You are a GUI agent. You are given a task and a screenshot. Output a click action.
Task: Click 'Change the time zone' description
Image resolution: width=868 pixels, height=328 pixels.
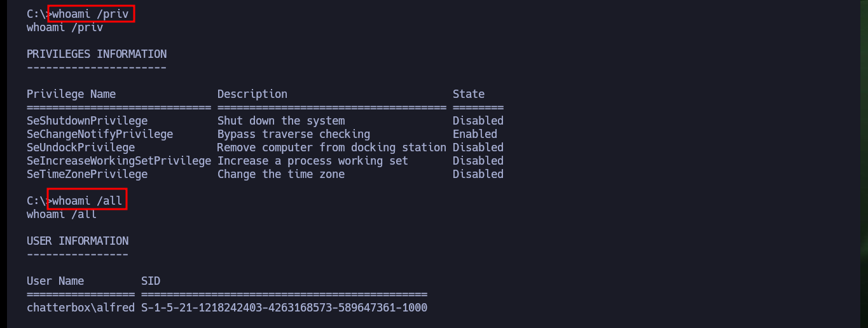[x=281, y=174]
